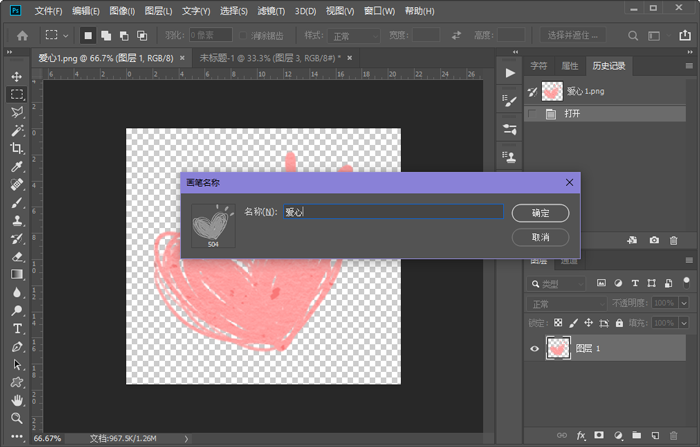Image resolution: width=700 pixels, height=447 pixels.
Task: Click 确定 in brush name dialog
Action: pos(540,213)
